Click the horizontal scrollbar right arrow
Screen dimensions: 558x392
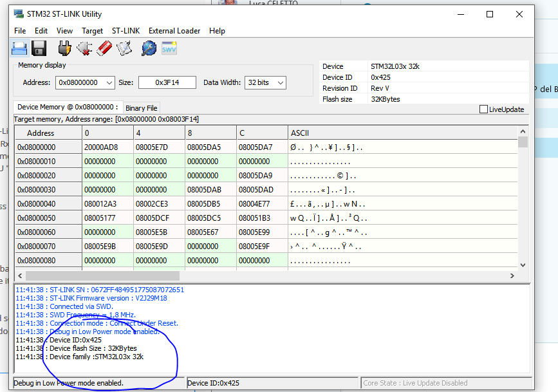(512, 276)
